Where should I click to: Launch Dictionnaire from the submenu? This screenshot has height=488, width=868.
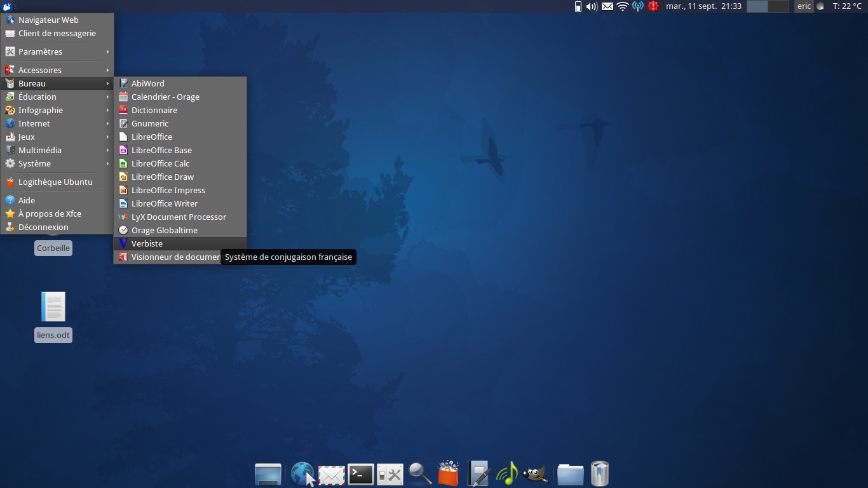pyautogui.click(x=180, y=110)
